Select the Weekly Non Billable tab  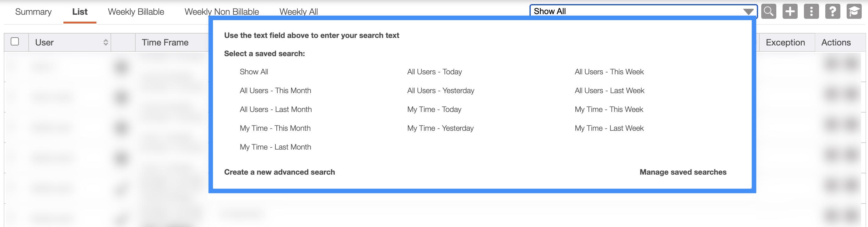pos(221,12)
